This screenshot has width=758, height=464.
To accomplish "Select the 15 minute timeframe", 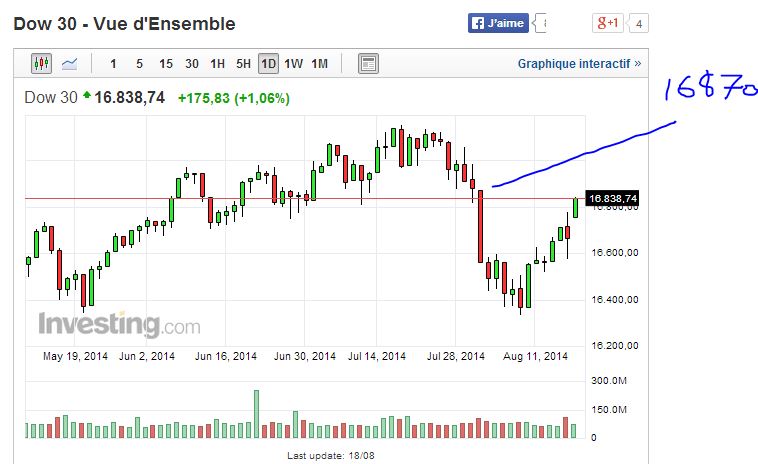I will 166,64.
